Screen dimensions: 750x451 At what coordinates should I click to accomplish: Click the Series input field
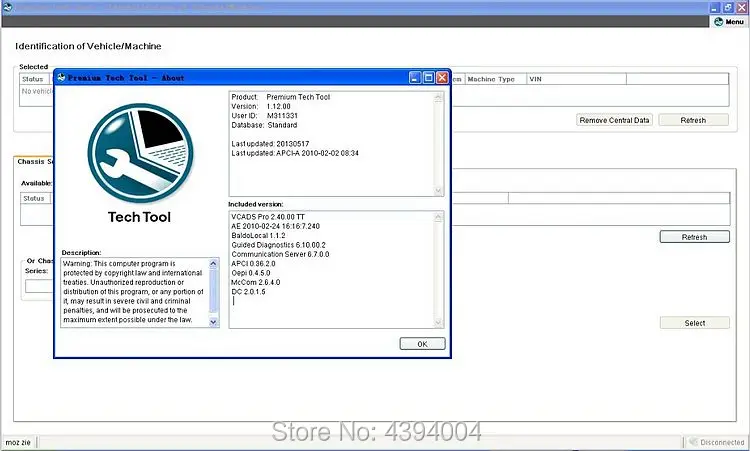[39, 286]
